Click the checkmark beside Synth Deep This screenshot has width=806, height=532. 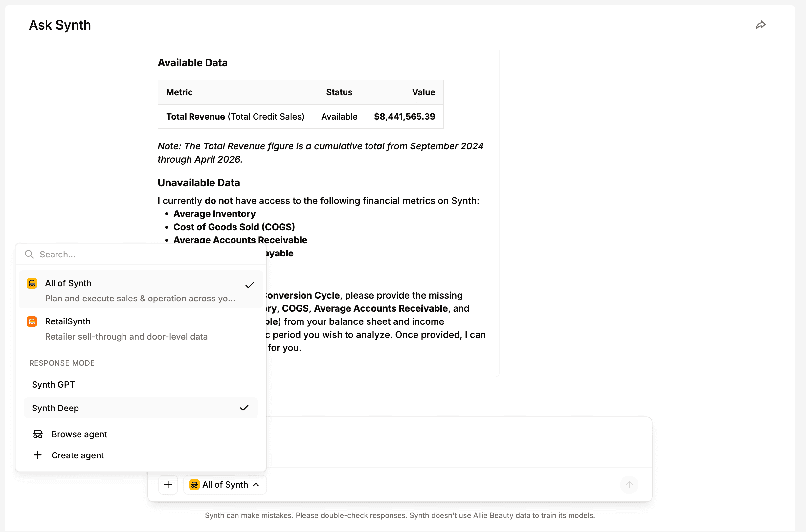[244, 408]
